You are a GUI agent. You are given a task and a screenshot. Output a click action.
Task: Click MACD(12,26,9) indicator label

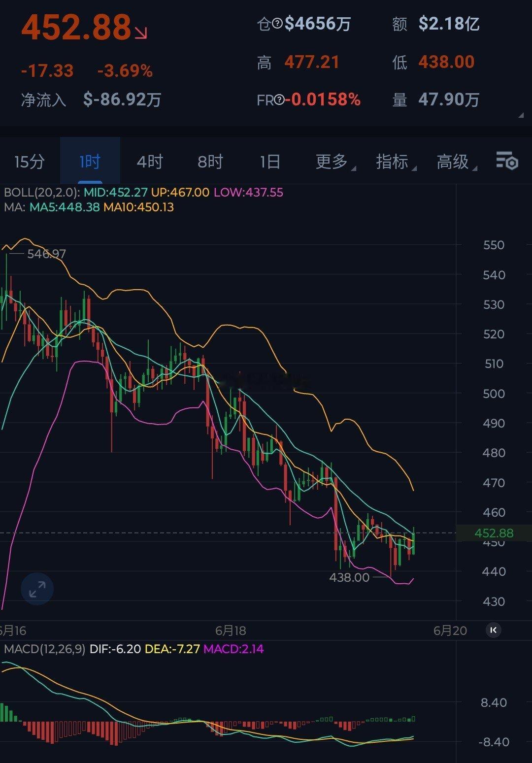[45, 649]
